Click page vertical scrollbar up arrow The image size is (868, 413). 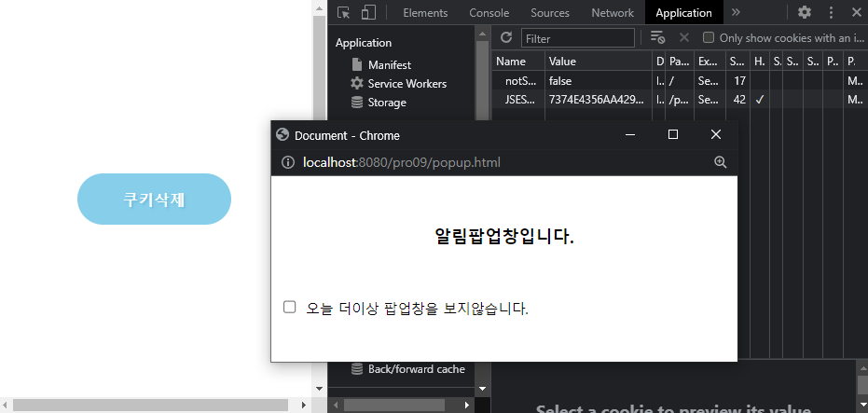point(319,7)
